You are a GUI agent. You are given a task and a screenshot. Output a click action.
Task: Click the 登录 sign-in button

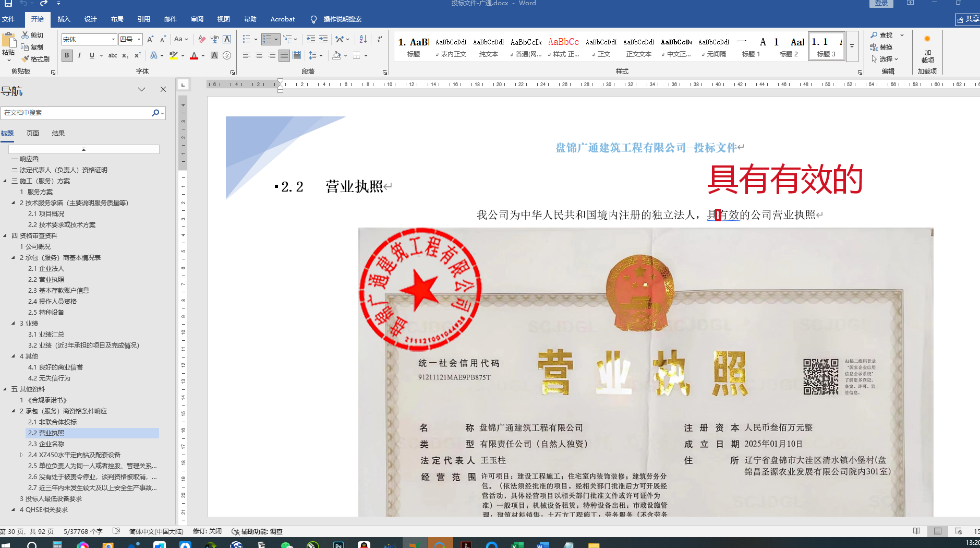(881, 3)
